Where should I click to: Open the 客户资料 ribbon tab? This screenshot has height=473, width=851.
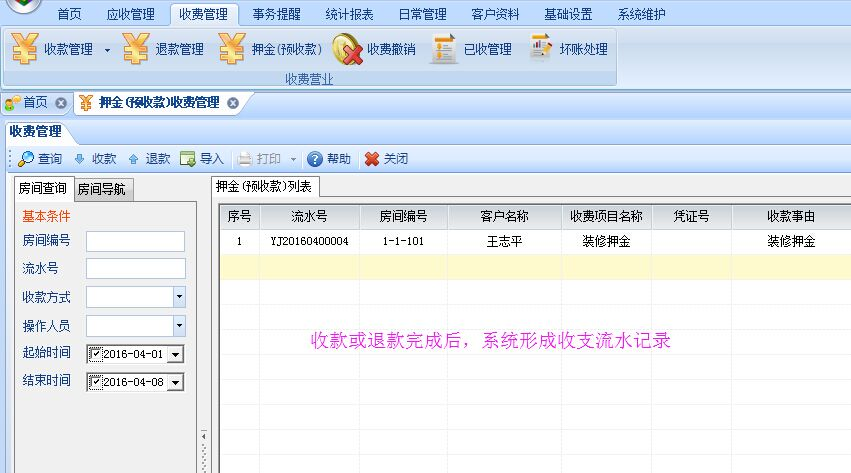click(x=495, y=14)
